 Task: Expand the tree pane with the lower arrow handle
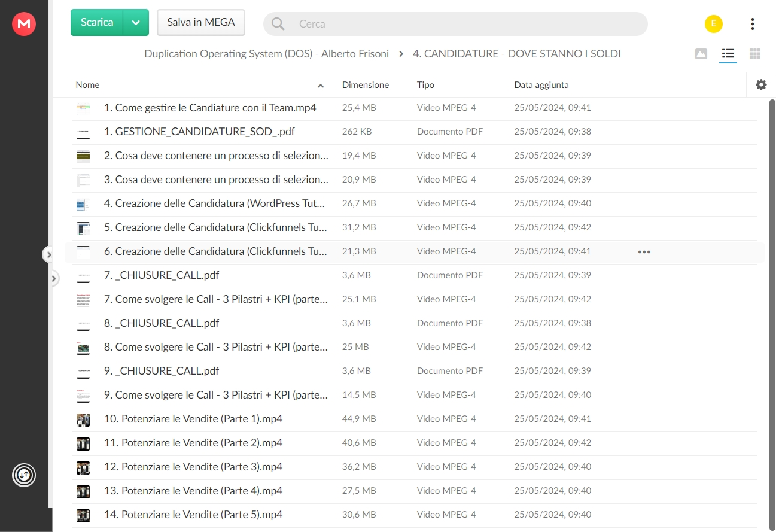click(53, 278)
